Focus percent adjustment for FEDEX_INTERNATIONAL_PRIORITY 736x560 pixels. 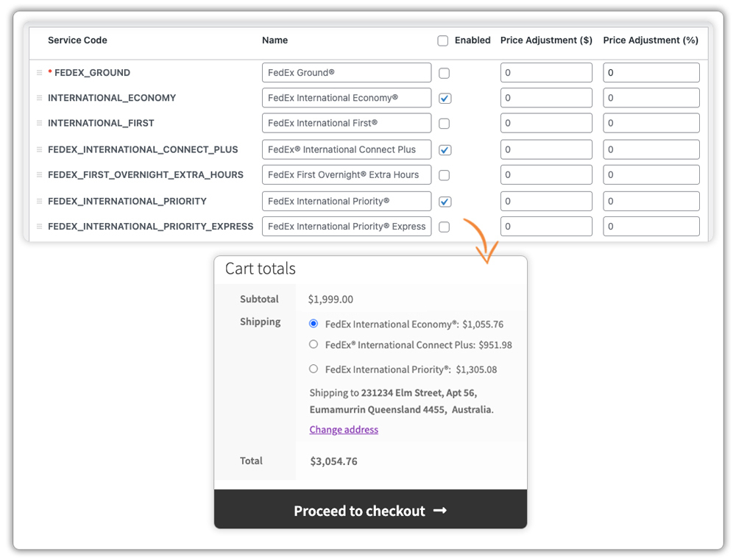coord(651,201)
